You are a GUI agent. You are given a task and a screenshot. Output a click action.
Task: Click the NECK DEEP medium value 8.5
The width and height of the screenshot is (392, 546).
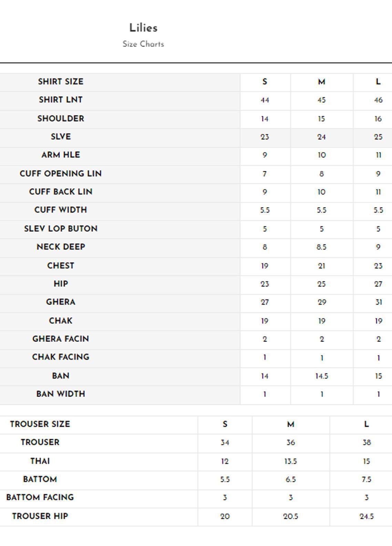click(321, 247)
